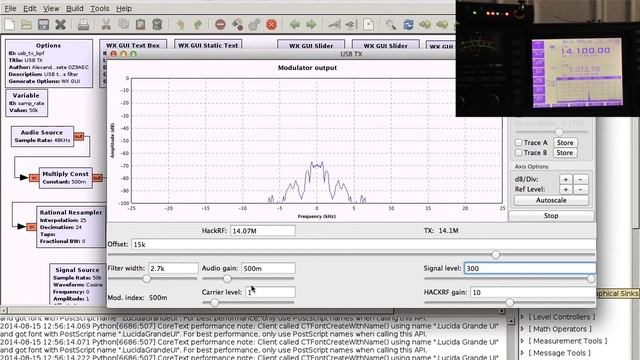Focus the Carrier level field
The image size is (640, 360).
pos(270,292)
